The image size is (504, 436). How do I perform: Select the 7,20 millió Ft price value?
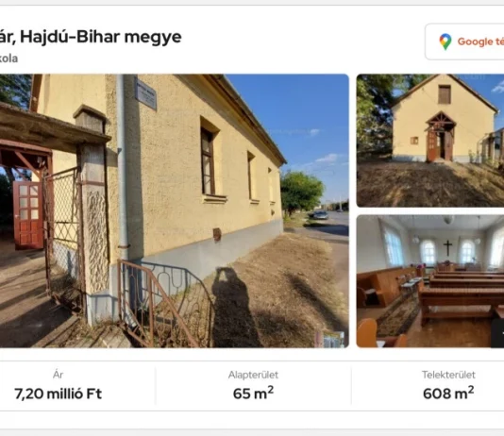(x=59, y=394)
